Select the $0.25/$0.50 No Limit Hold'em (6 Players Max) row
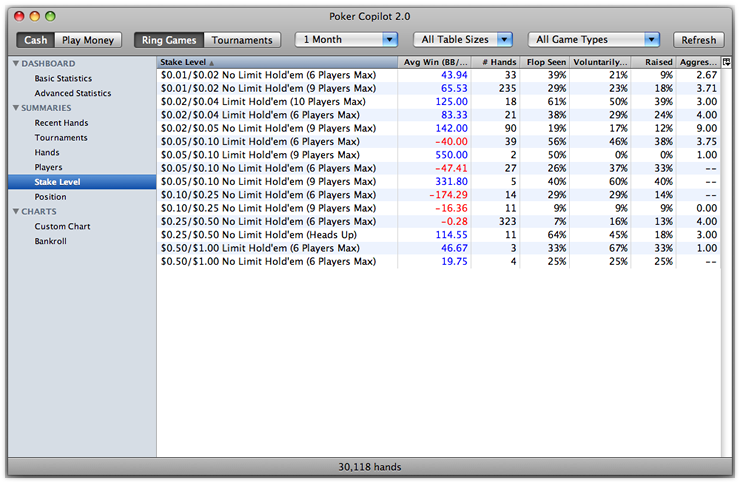This screenshot has height=483, width=740. click(438, 221)
